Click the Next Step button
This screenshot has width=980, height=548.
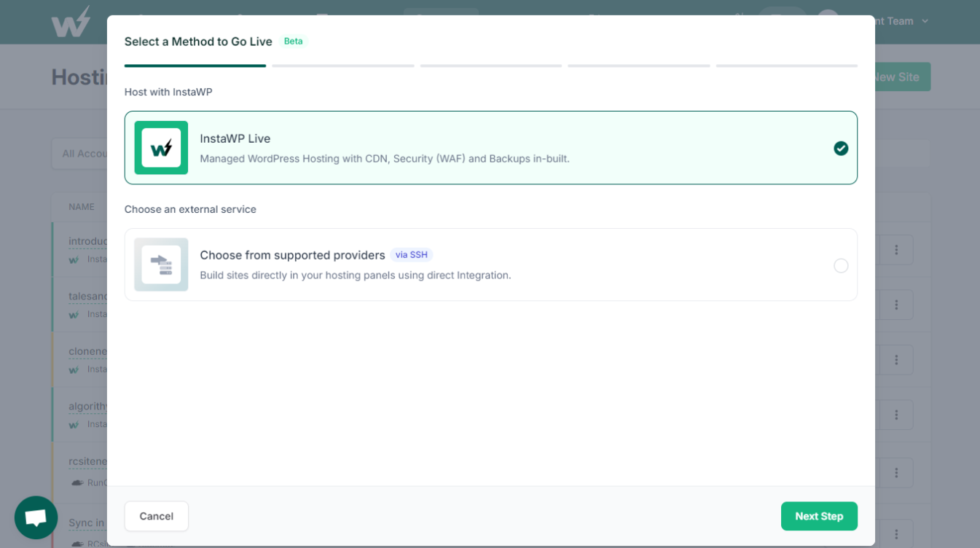coord(819,516)
